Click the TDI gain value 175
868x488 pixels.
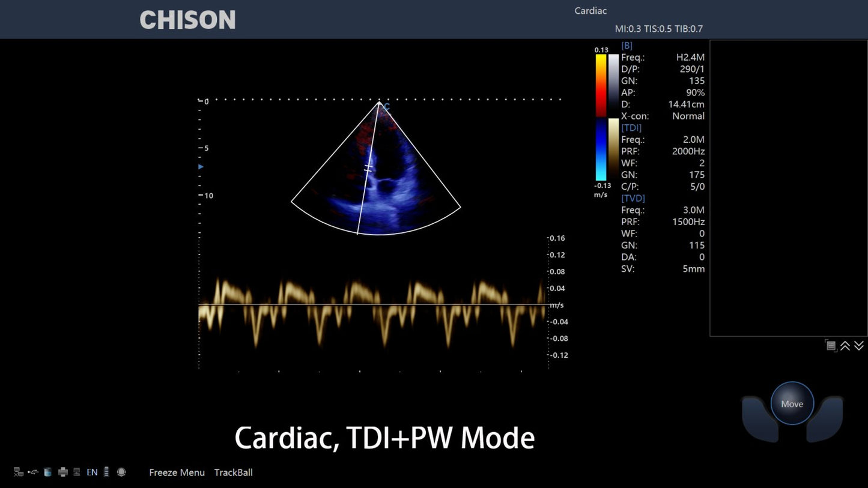click(697, 175)
